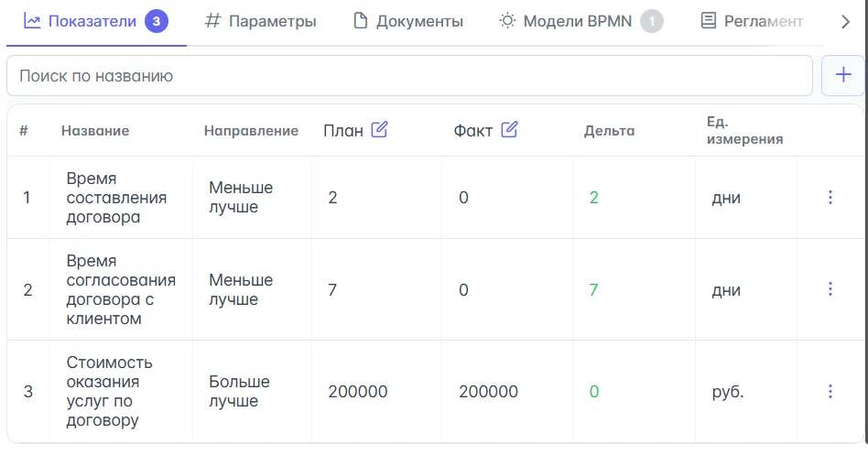This screenshot has height=455, width=868.
Task: Click the Дельта column header
Action: [x=609, y=131]
